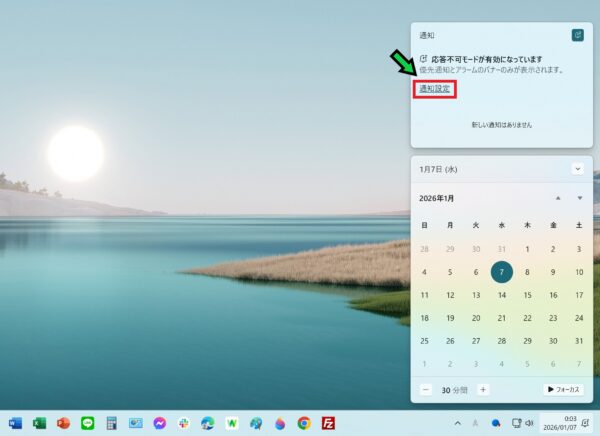Launch the Calculator taskbar icon
Viewport: 600px width, 436px height.
tap(112, 423)
